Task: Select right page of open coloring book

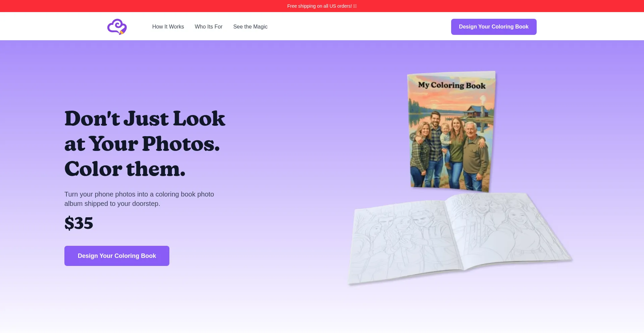Action: pos(506,228)
